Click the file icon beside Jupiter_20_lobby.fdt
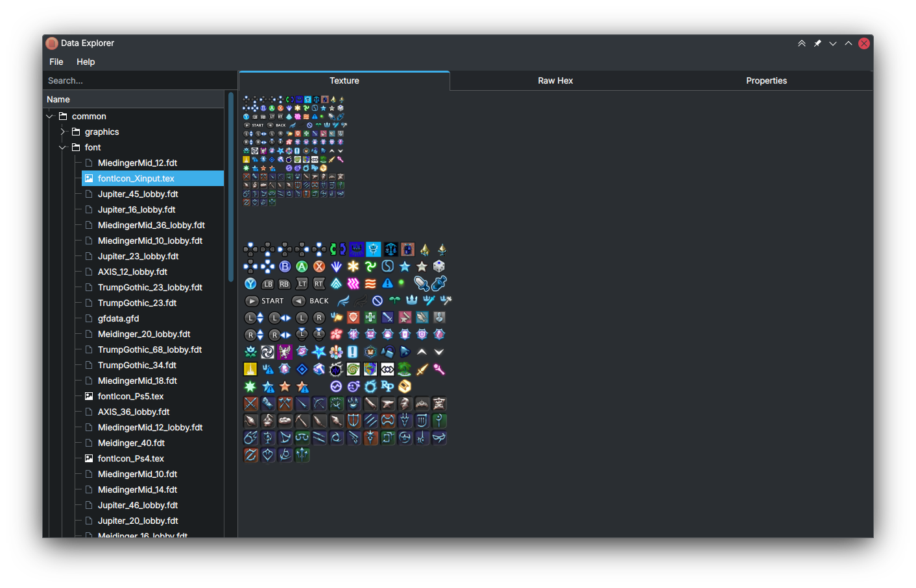916x588 pixels. coord(89,521)
